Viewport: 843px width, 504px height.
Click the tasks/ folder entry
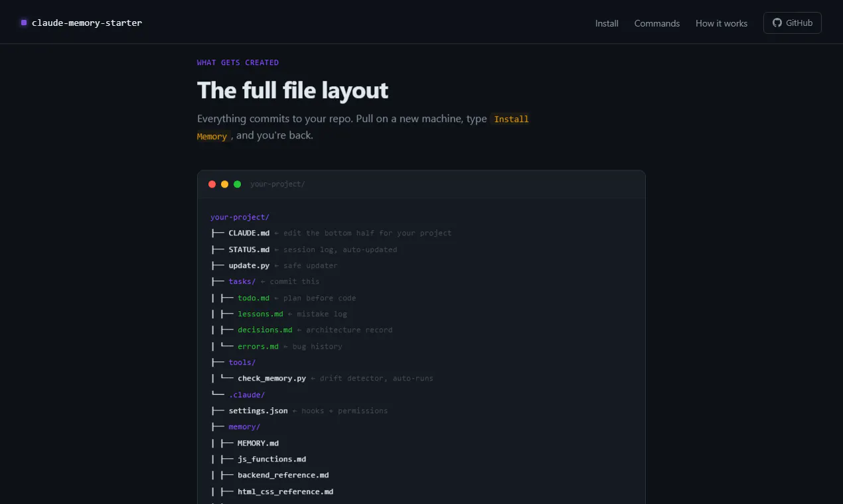coord(242,281)
